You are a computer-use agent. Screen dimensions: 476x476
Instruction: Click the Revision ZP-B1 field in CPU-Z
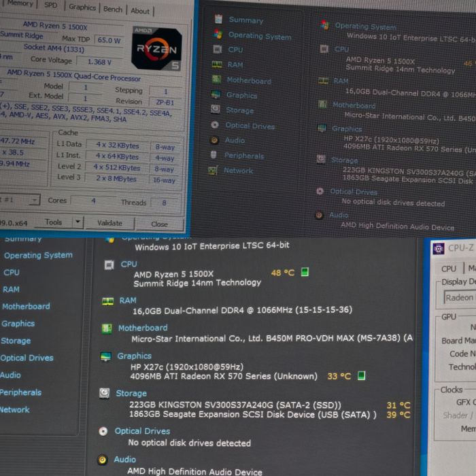coord(165,102)
